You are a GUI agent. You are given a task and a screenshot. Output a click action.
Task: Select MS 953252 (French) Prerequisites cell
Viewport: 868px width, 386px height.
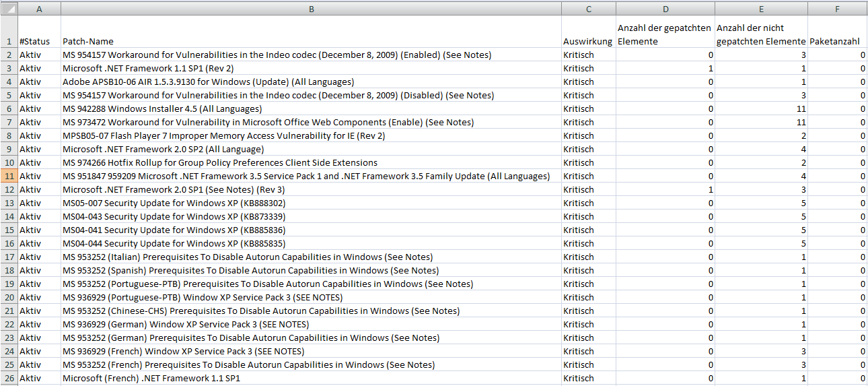tap(311, 364)
